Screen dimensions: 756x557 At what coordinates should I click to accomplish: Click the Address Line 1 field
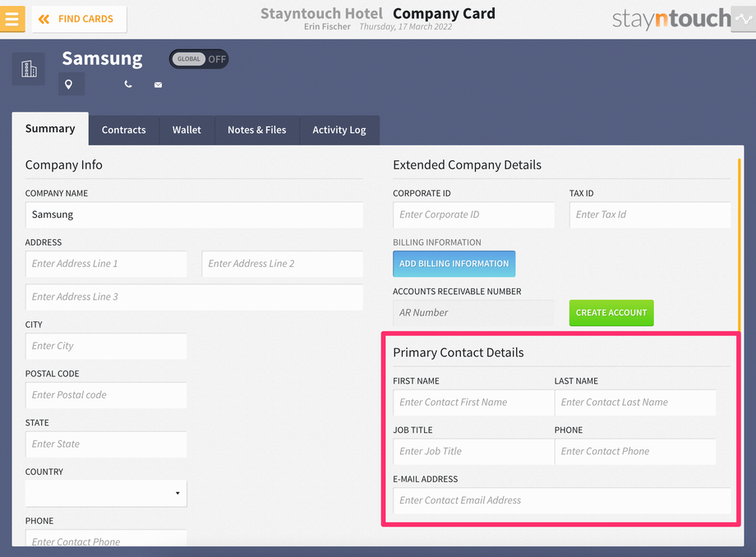[106, 264]
